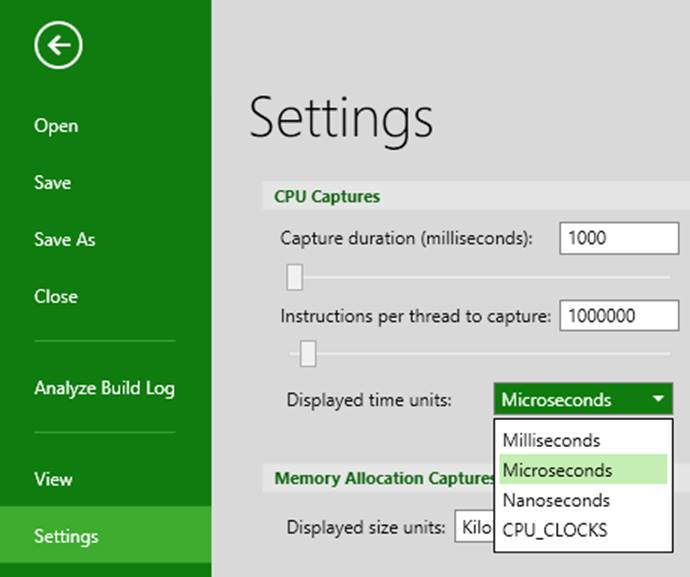Image resolution: width=690 pixels, height=577 pixels.
Task: Open the Displayed time units dropdown arrow
Action: pyautogui.click(x=658, y=399)
